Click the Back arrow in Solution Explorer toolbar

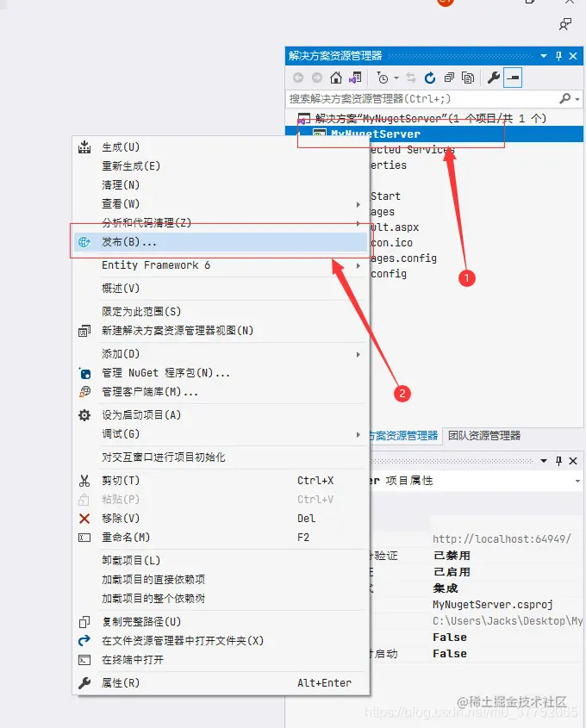point(298,78)
